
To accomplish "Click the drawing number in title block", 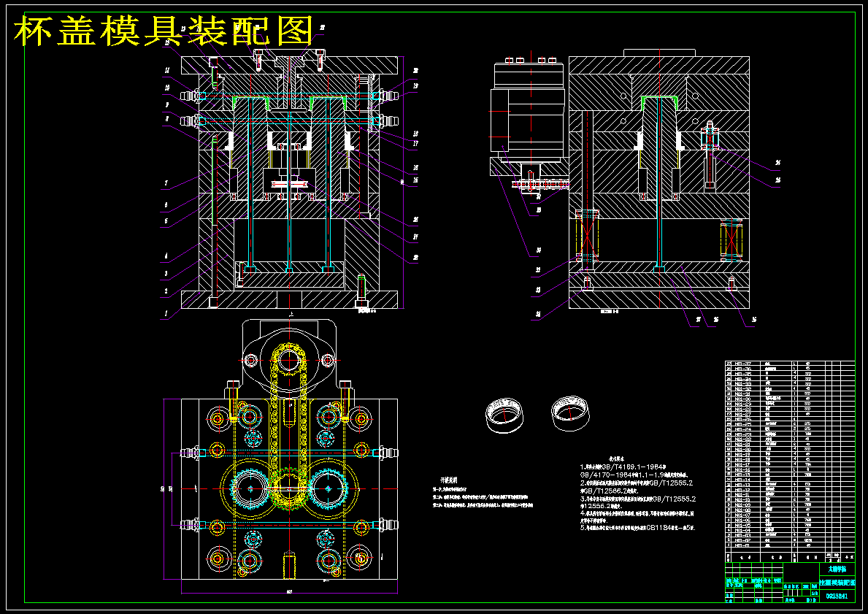I will click(837, 596).
